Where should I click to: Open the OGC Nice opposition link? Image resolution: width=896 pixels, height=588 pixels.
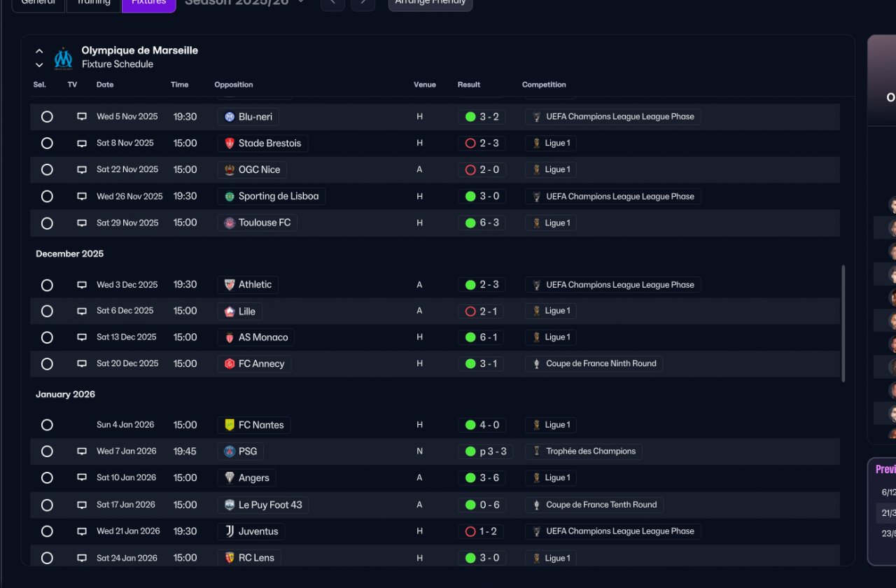(x=252, y=170)
